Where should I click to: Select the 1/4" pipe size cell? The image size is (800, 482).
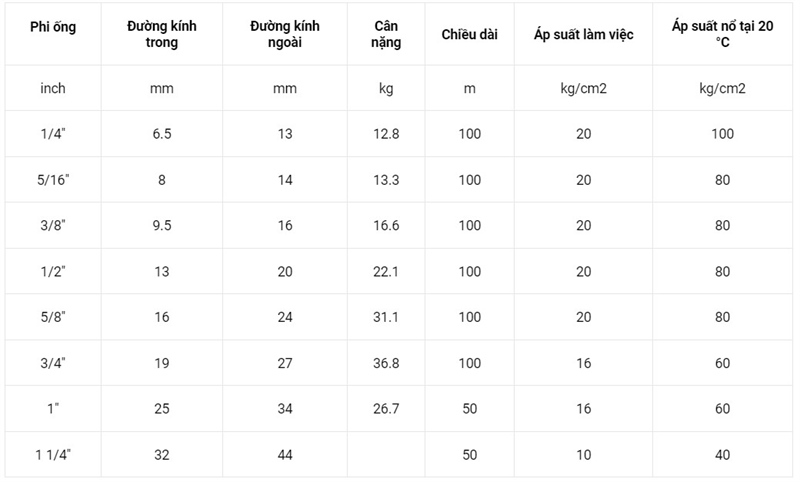[x=53, y=134]
